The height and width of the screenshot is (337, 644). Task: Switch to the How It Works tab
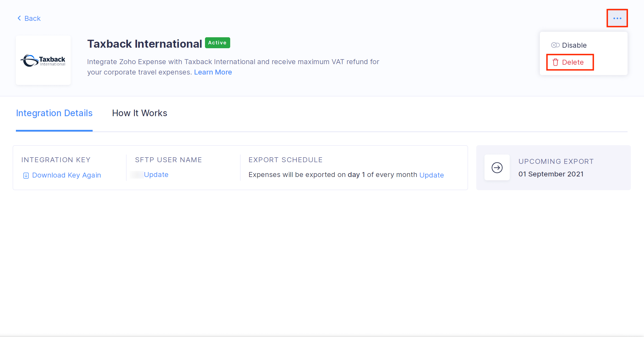coord(139,113)
